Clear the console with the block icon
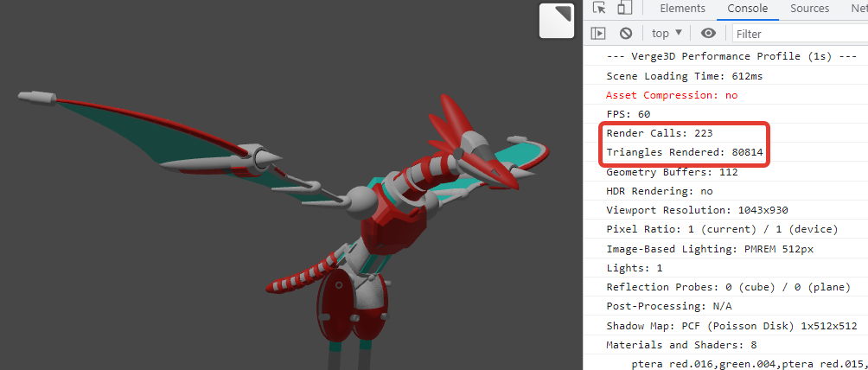 pyautogui.click(x=626, y=33)
